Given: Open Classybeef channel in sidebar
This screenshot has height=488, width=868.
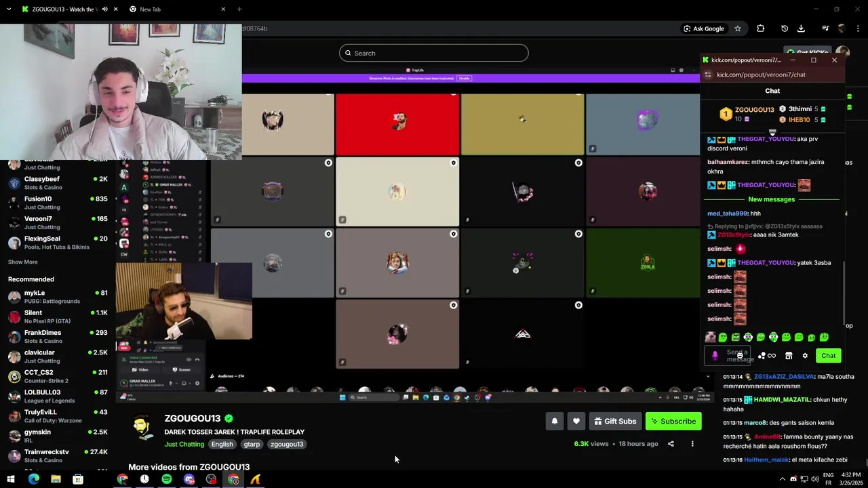Looking at the screenshot, I should [58, 183].
